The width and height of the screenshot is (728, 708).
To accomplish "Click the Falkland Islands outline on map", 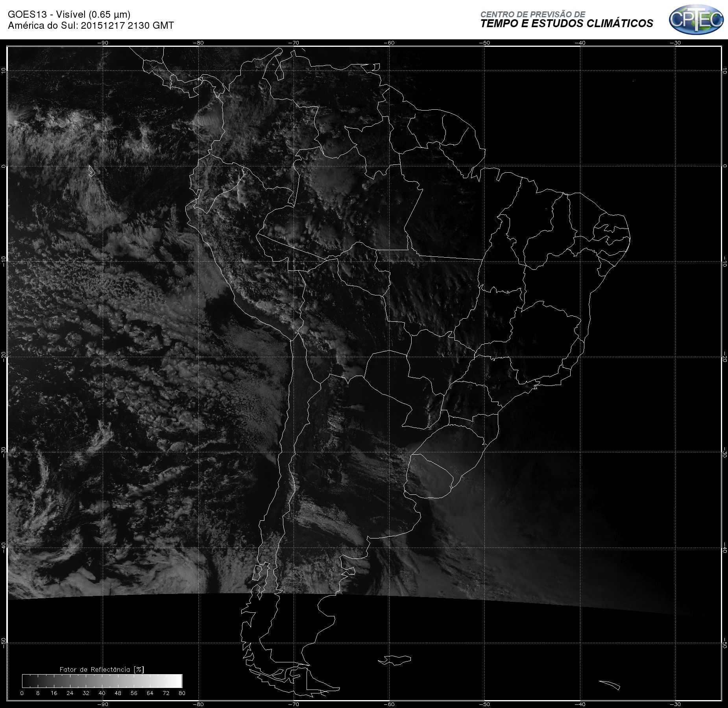I will pos(395,660).
